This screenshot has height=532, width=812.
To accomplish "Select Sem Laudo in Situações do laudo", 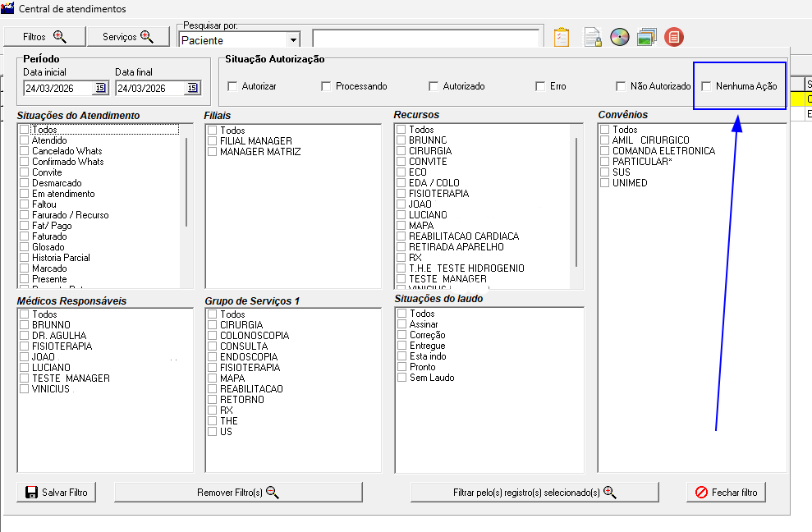I will (401, 378).
